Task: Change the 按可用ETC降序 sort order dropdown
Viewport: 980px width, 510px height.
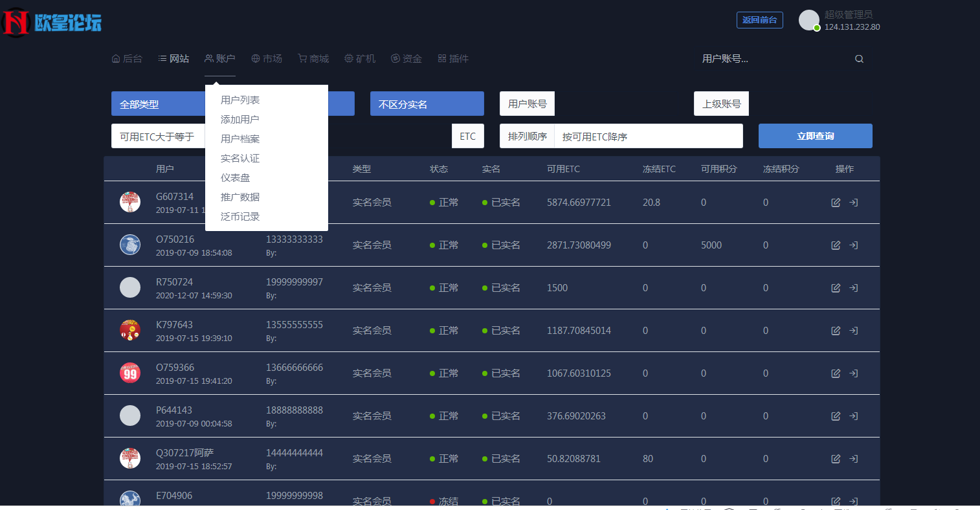Action: coord(649,136)
